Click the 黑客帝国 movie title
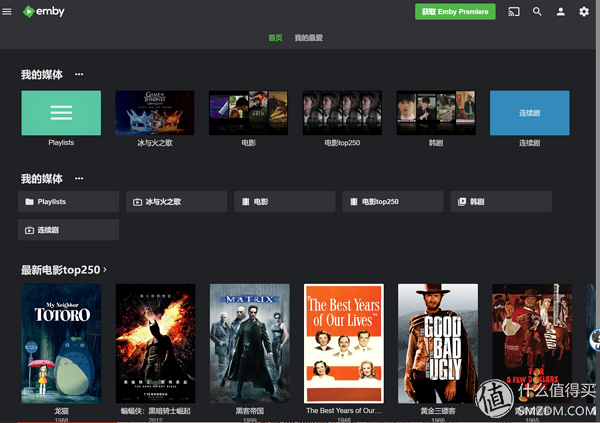Screen dimensions: 600x423 point(249,411)
